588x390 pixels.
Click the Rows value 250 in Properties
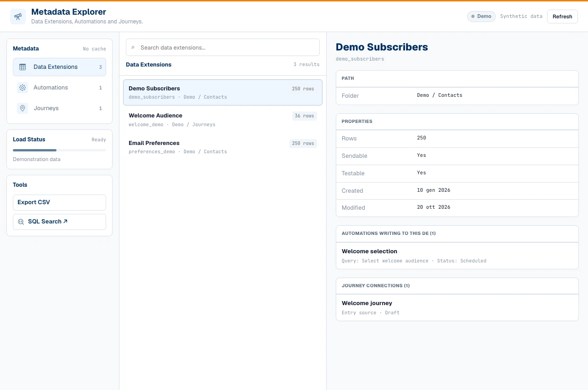pos(422,138)
